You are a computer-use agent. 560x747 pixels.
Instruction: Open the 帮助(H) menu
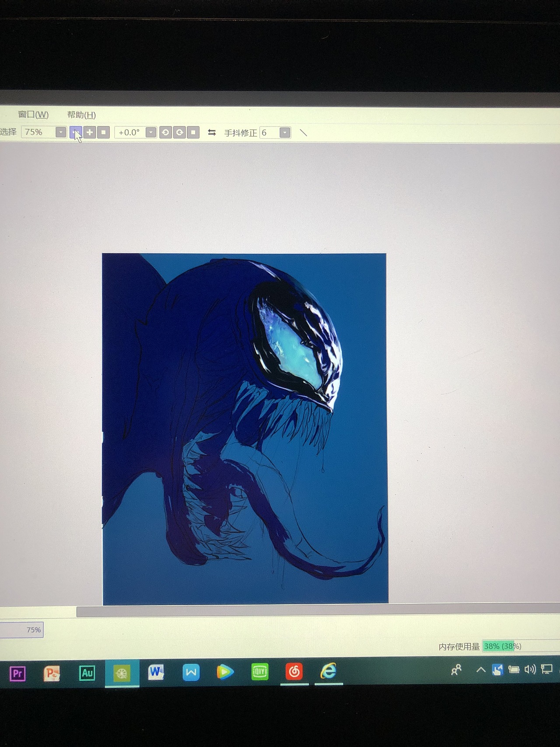click(x=81, y=115)
